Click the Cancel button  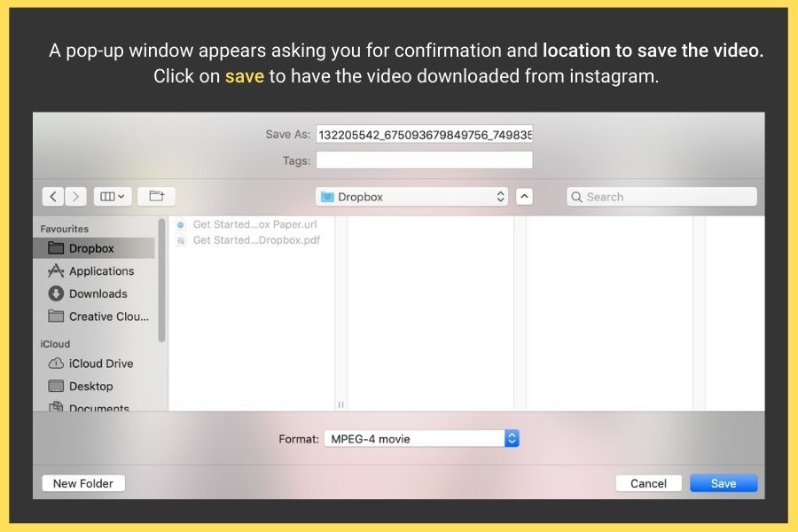tap(648, 483)
